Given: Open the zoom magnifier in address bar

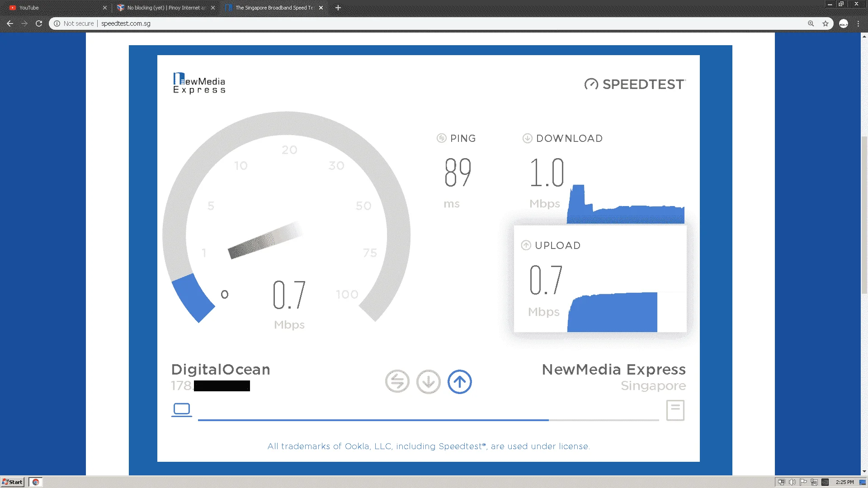Looking at the screenshot, I should (x=811, y=23).
